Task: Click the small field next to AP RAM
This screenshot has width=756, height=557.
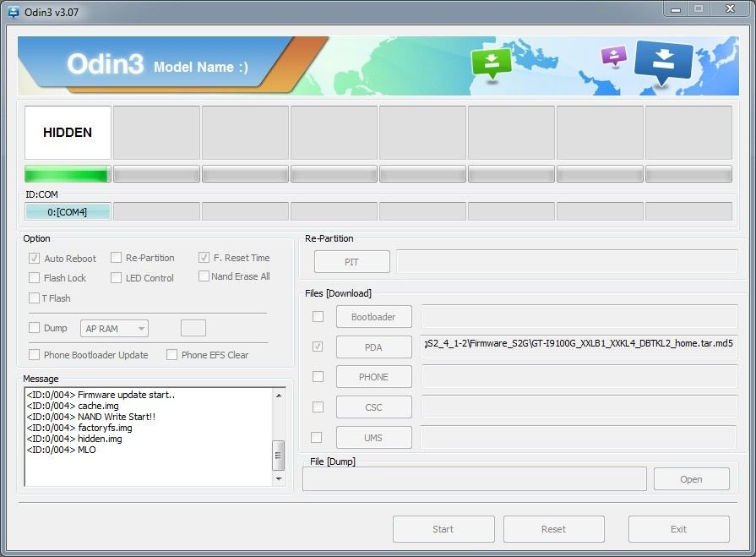Action: 193,328
